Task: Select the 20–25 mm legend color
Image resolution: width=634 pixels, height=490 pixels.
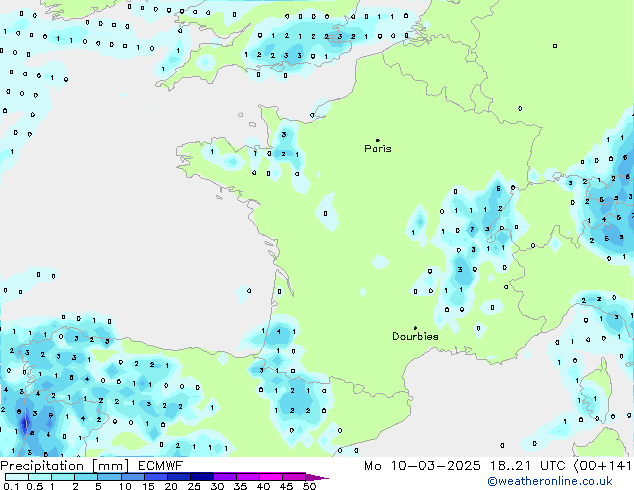Action: pos(179,477)
